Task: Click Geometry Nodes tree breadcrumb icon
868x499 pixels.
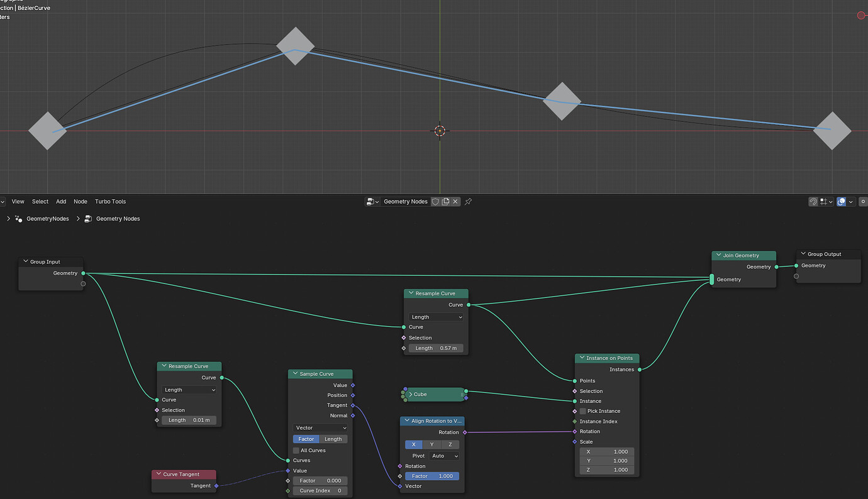Action: click(x=88, y=219)
